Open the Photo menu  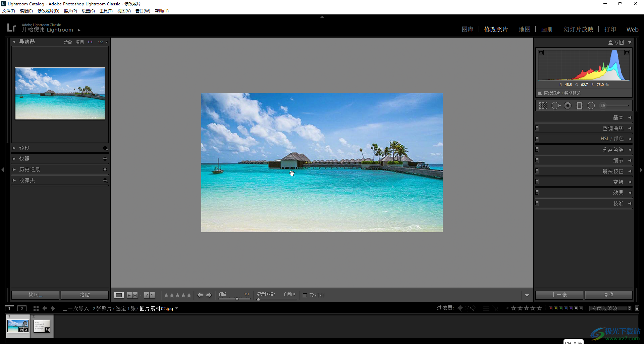pos(70,11)
